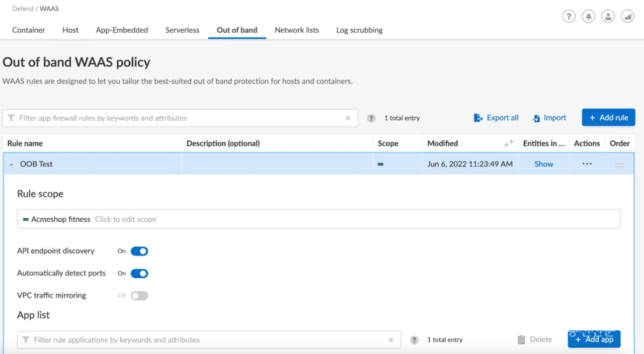
Task: Click Export all rules
Action: tap(496, 118)
